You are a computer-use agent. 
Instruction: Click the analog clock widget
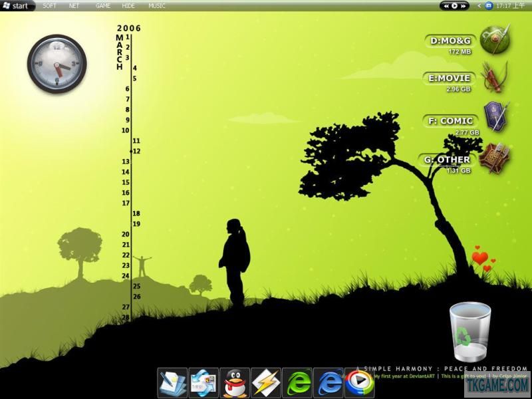[57, 63]
